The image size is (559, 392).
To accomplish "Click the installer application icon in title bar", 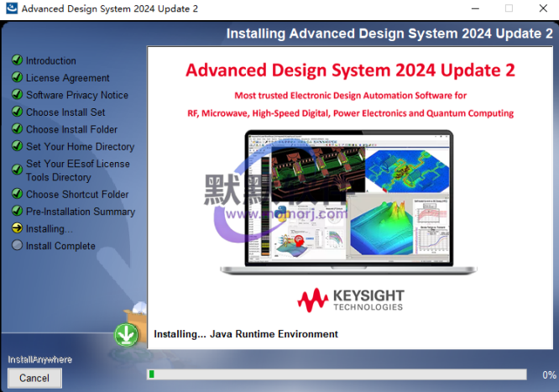I will pos(10,9).
